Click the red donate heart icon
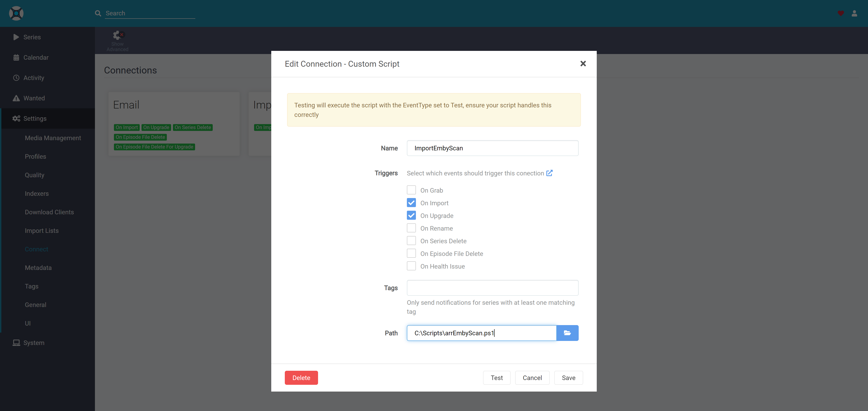Image resolution: width=868 pixels, height=411 pixels. coord(841,13)
